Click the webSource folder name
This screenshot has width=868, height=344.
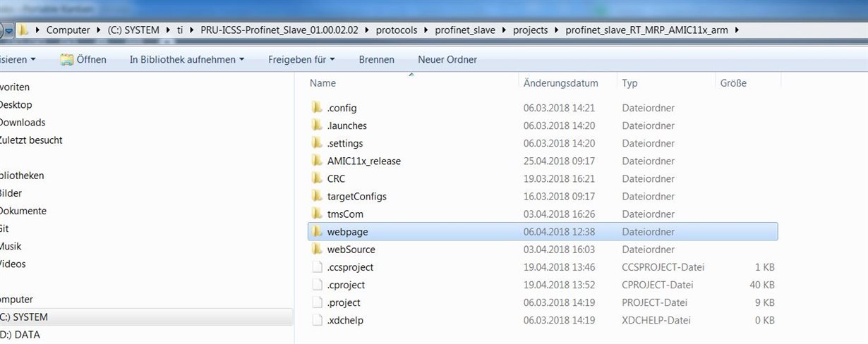(351, 249)
